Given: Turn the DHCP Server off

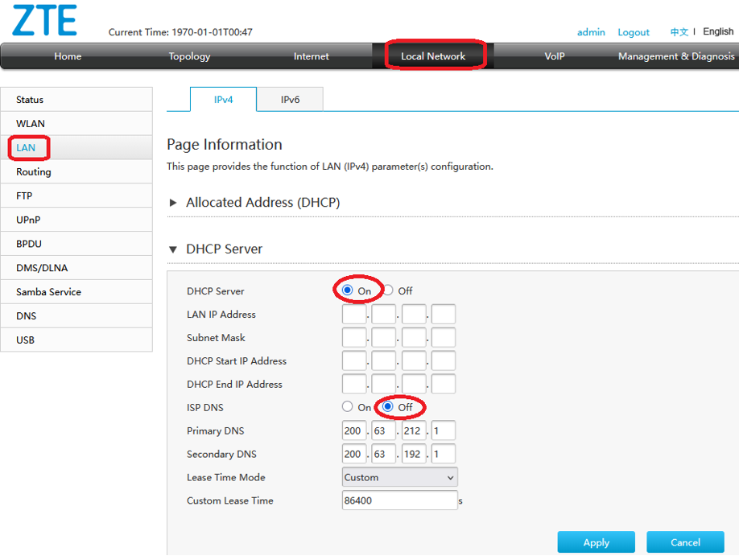Looking at the screenshot, I should click(387, 290).
